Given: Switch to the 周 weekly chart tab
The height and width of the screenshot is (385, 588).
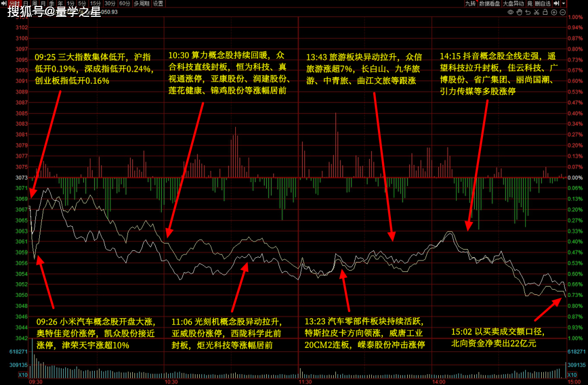Looking at the screenshot, I should [x=34, y=3].
